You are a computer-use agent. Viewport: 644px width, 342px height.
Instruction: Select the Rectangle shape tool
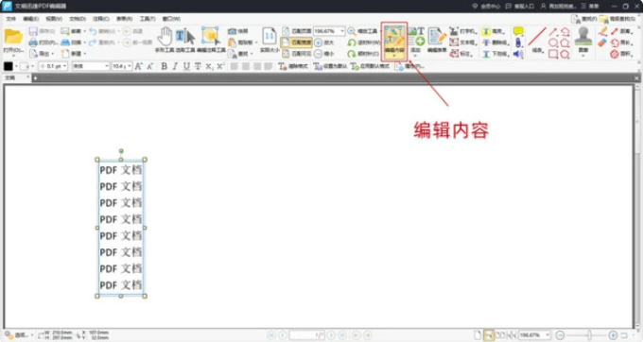(553, 54)
